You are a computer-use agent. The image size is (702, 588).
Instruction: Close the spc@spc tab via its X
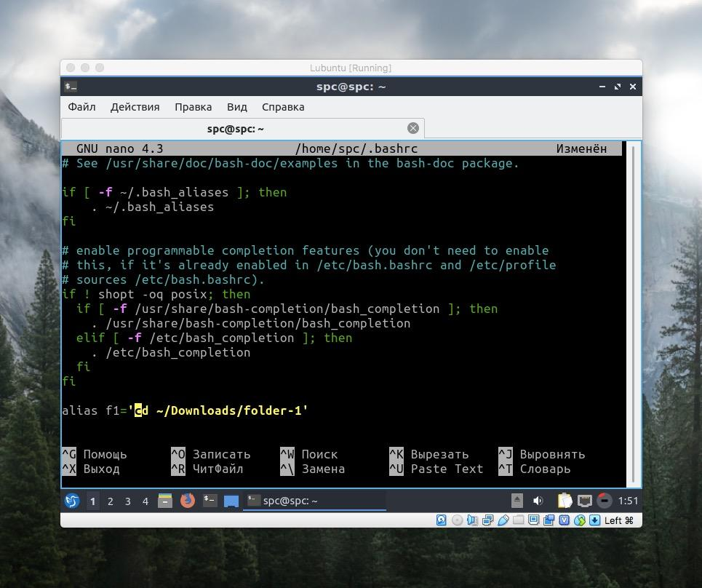pyautogui.click(x=413, y=128)
